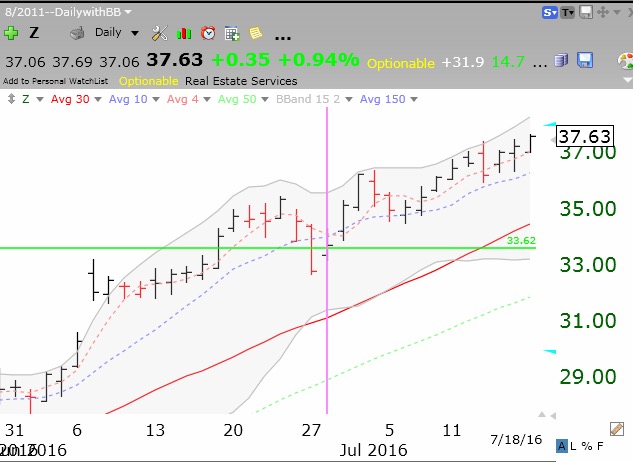Click the three-dot more options in toolbar

coord(283,38)
